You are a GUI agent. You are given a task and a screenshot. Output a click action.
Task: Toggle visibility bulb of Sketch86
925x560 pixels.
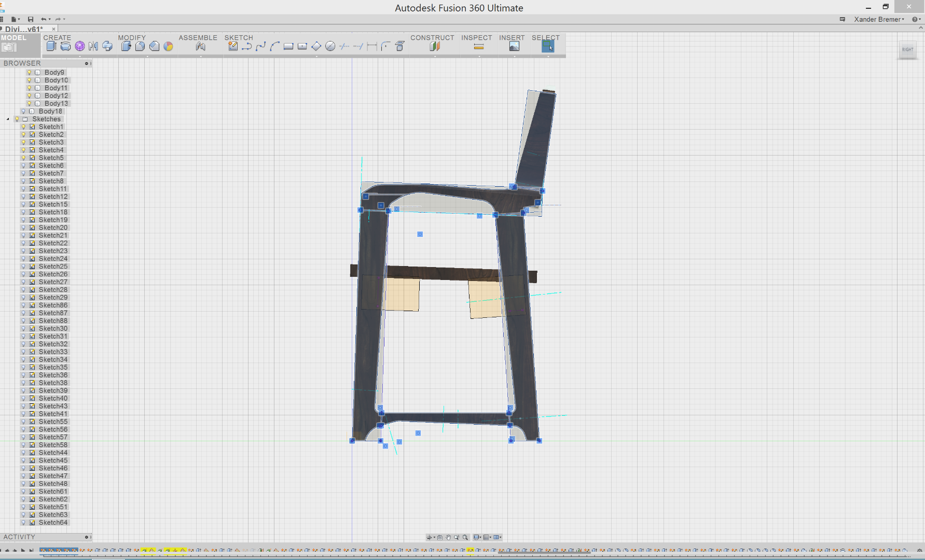click(x=23, y=305)
